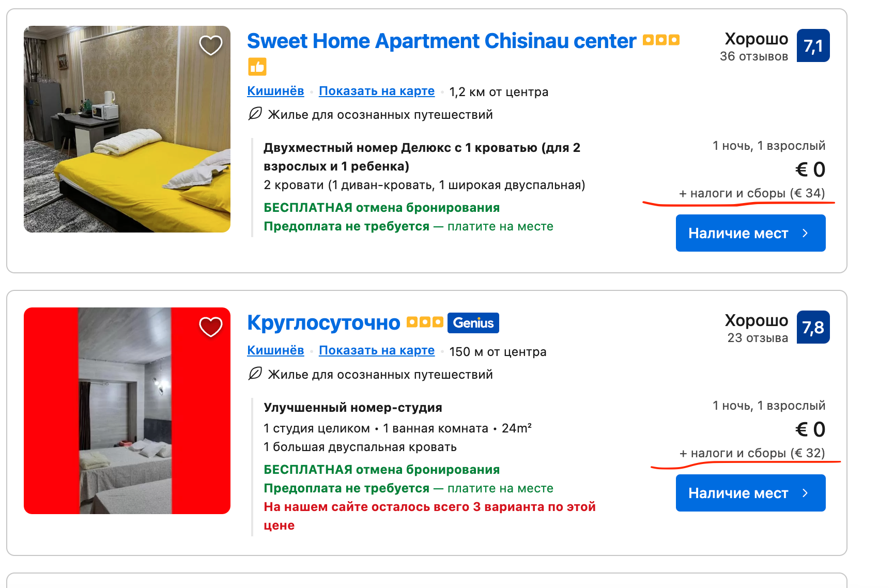Click the leaf icon under Sweet Home Apartment
The width and height of the screenshot is (894, 588).
pyautogui.click(x=255, y=114)
